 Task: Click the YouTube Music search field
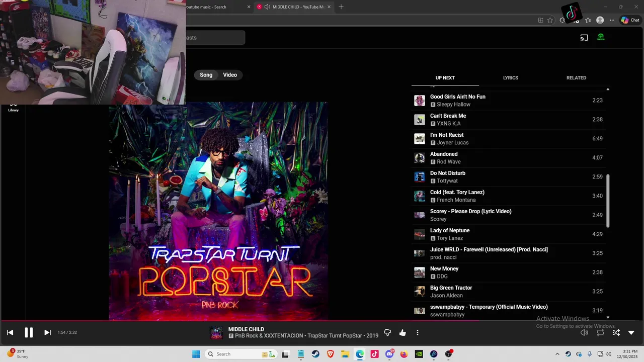215,38
